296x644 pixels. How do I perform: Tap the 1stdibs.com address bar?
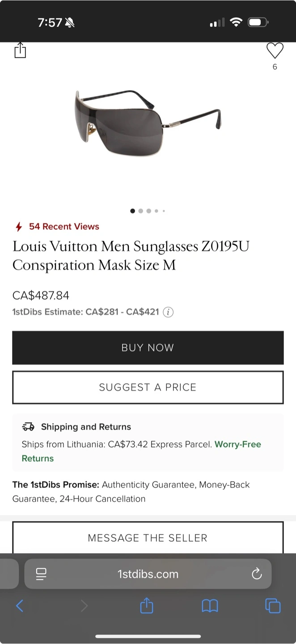[x=148, y=574]
